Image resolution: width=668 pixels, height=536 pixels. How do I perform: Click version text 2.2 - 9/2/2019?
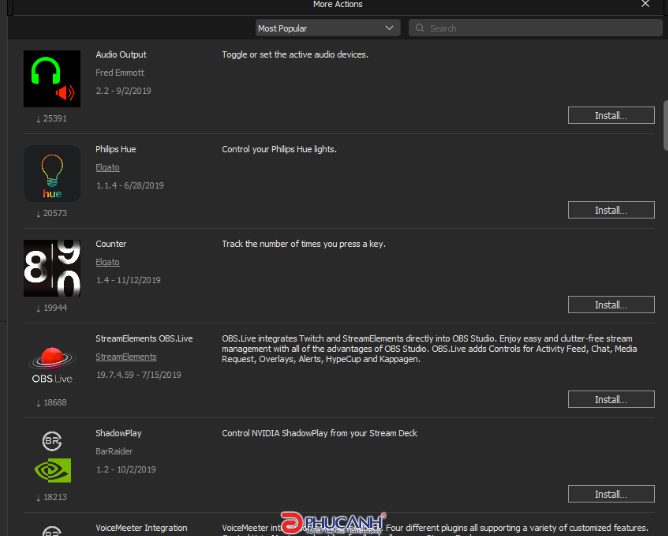click(x=124, y=91)
